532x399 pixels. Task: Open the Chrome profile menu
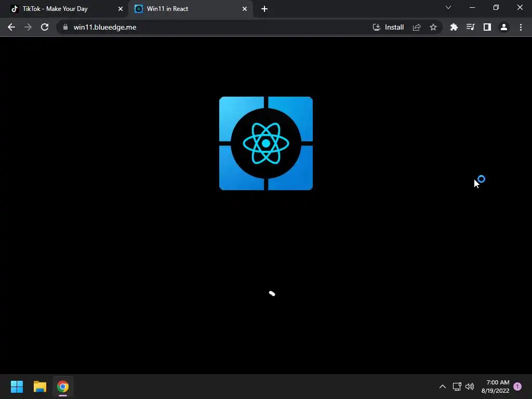point(504,27)
